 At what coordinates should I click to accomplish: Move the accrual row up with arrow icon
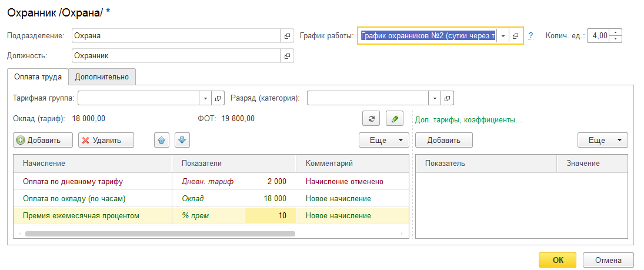pos(162,140)
